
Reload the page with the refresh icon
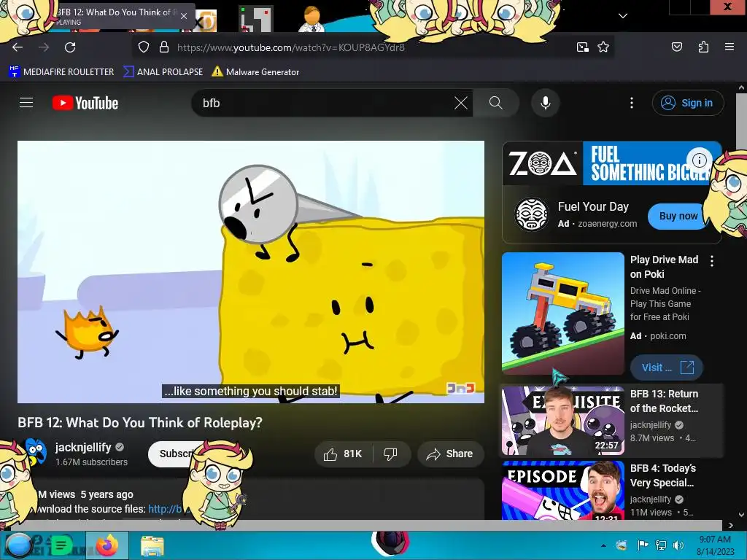[70, 47]
